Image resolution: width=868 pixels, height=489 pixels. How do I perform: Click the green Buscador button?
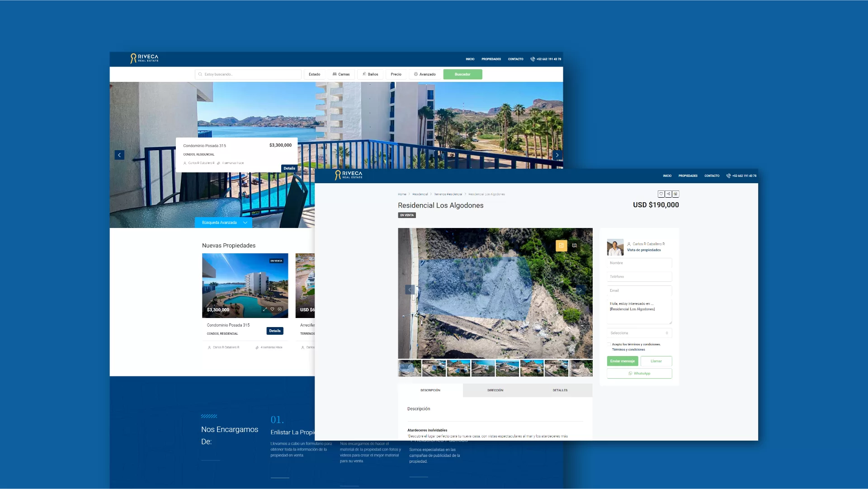462,74
